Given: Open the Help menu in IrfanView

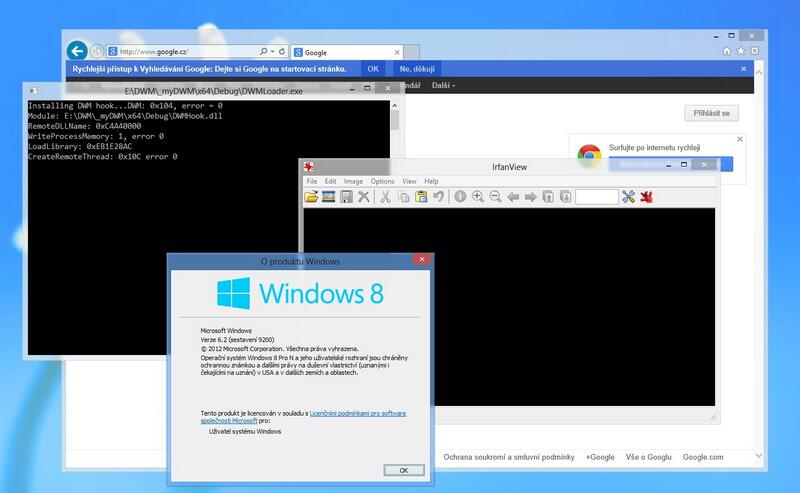Looking at the screenshot, I should coord(431,181).
